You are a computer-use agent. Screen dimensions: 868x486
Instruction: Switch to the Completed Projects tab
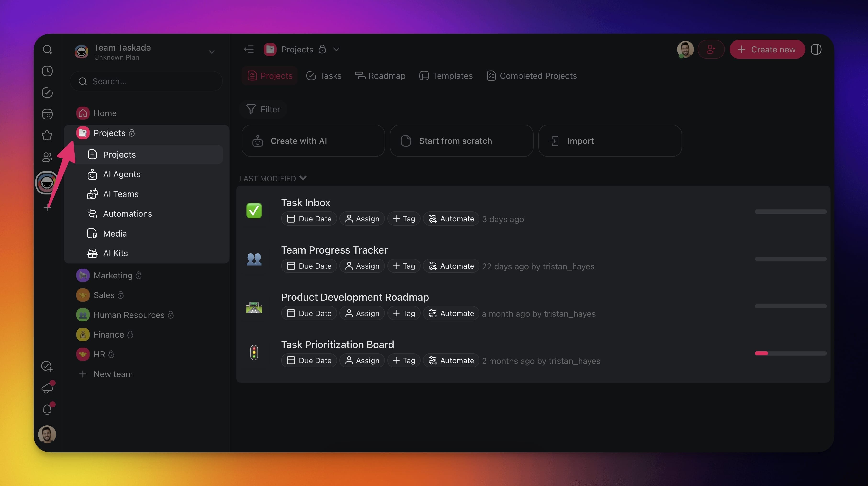[x=532, y=76]
